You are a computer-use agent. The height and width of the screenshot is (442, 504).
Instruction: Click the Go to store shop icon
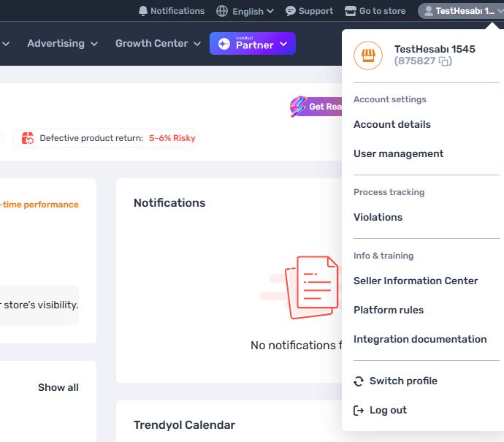pos(351,11)
